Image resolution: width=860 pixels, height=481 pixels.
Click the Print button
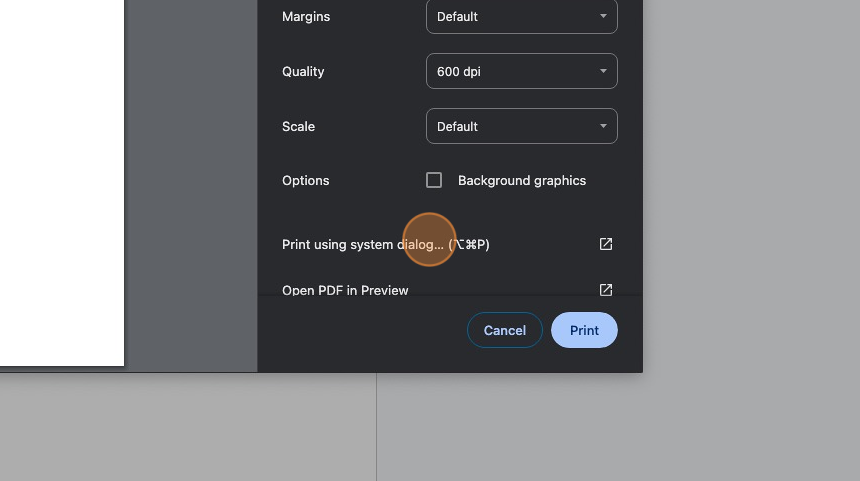pos(584,330)
